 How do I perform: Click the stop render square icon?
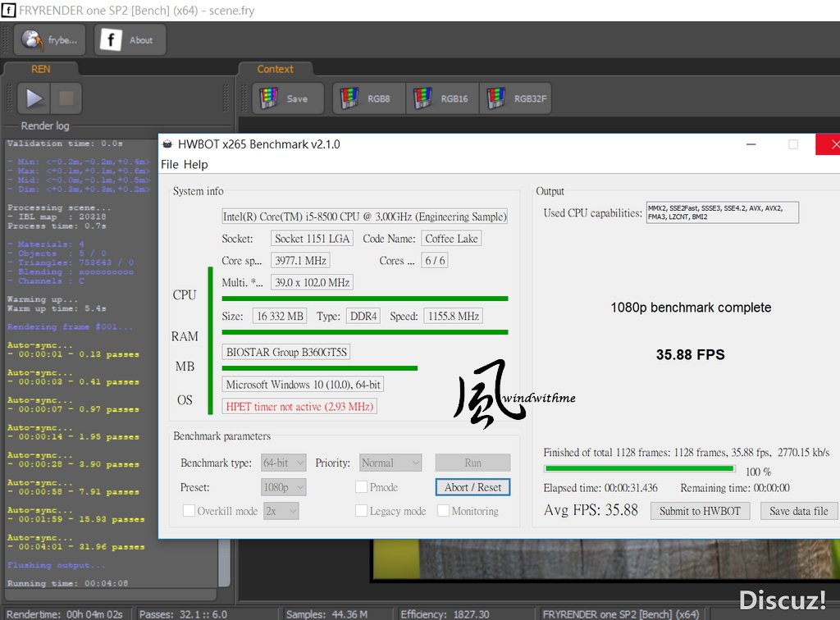66,98
